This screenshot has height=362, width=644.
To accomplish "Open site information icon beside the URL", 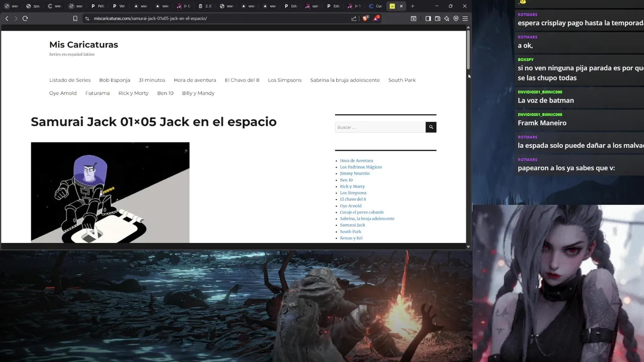I will [87, 19].
